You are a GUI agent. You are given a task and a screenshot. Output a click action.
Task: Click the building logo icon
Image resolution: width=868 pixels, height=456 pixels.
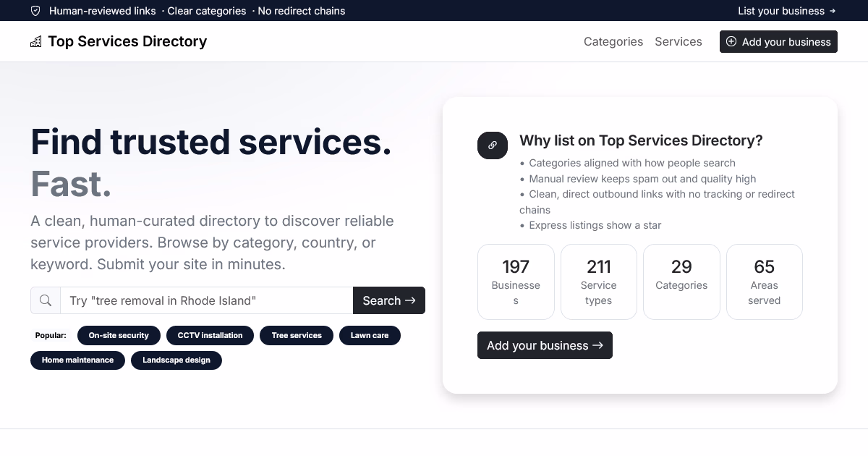(x=36, y=42)
